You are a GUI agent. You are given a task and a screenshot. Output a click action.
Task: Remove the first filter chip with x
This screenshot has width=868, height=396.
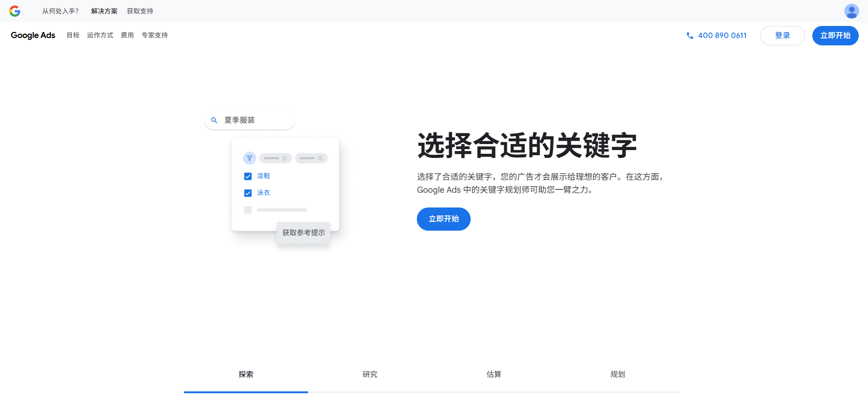click(284, 158)
